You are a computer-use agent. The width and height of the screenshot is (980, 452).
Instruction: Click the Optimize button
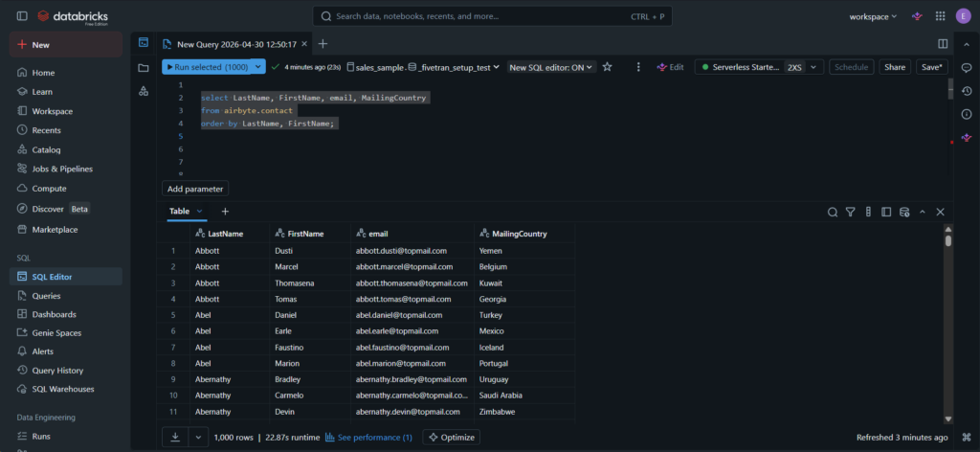point(452,437)
